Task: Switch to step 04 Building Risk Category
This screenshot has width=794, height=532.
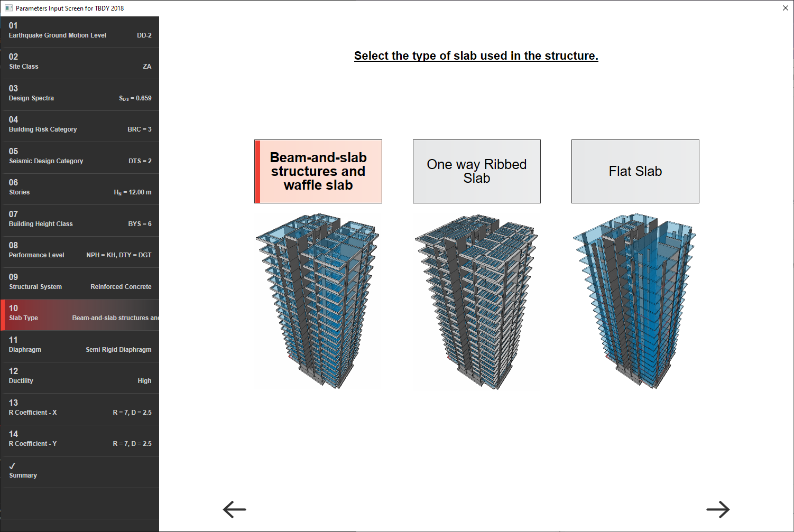Action: (80, 125)
